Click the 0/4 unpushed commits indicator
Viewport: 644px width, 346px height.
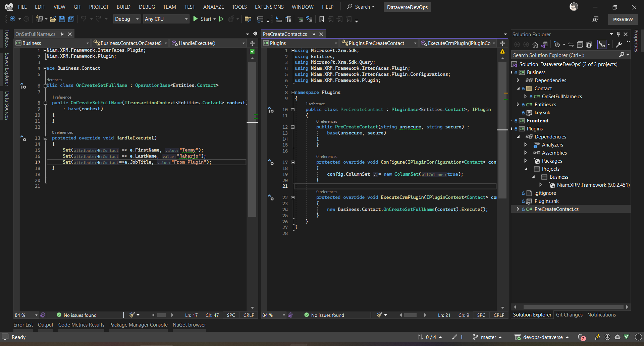tap(430, 337)
